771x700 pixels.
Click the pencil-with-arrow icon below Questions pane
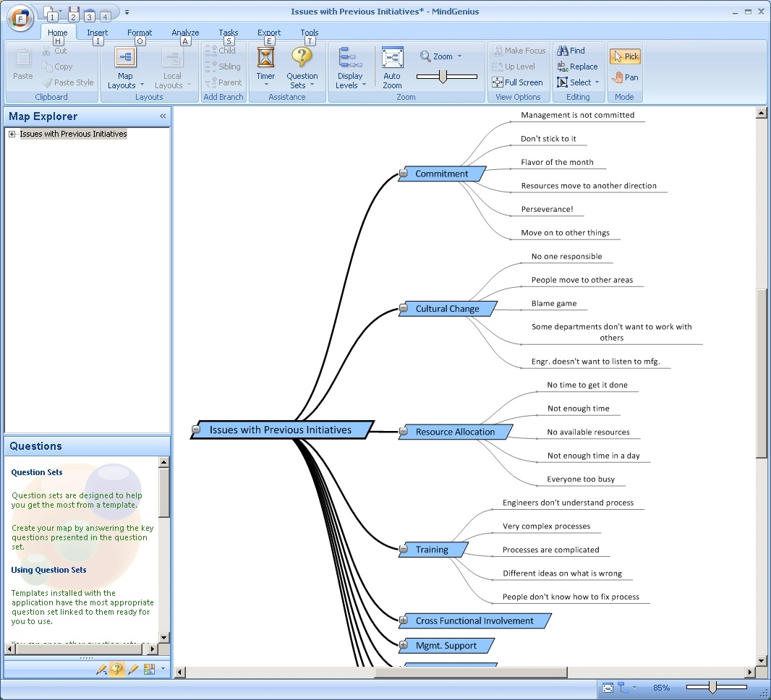click(101, 669)
